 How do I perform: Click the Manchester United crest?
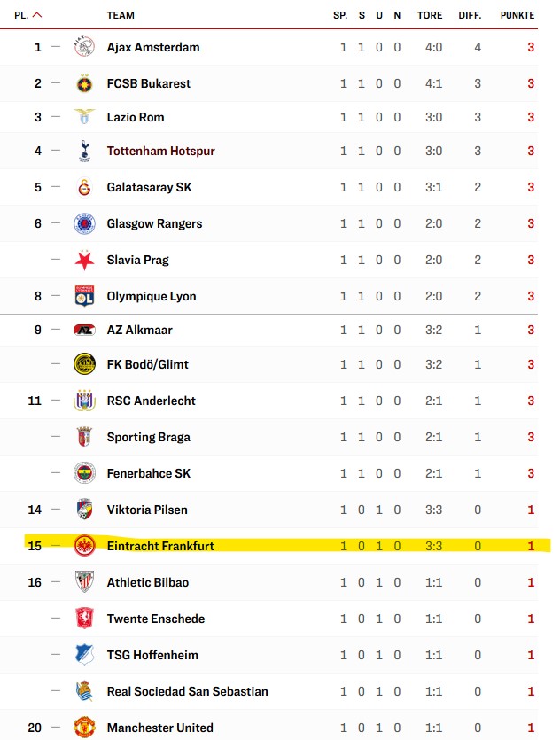click(84, 728)
